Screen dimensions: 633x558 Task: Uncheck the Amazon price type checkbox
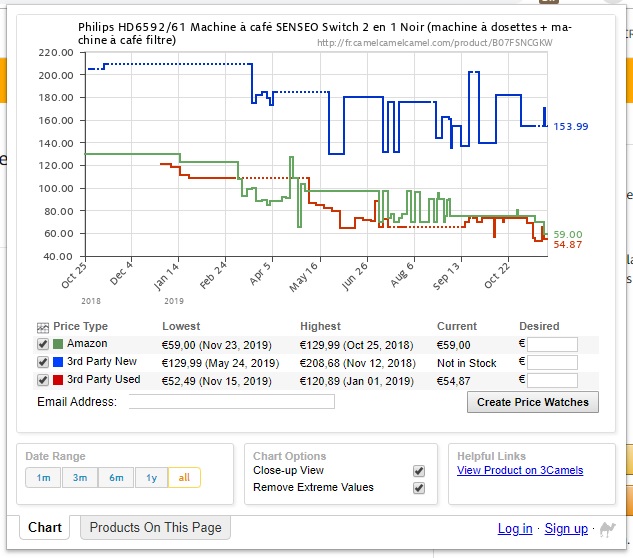[43, 344]
